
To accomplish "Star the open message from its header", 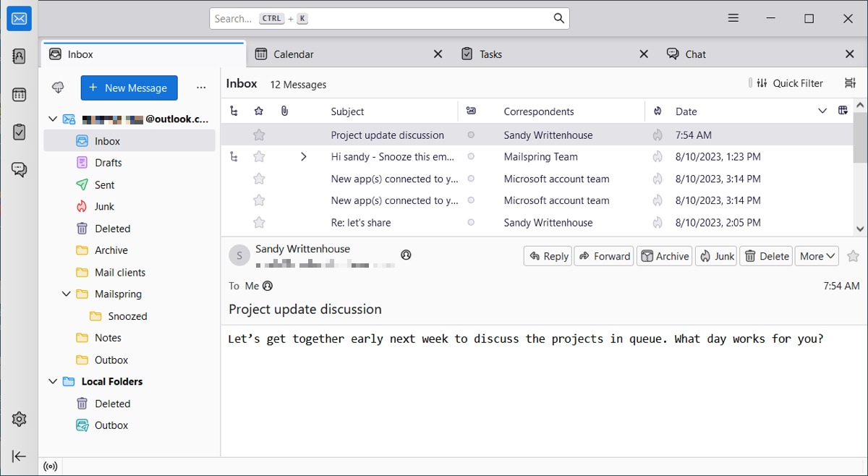I will click(853, 255).
